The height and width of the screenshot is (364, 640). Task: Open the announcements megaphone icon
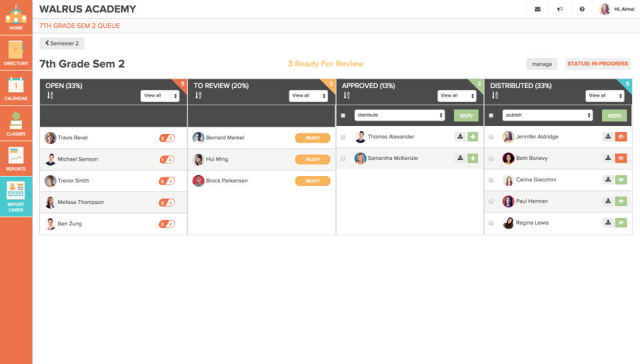[x=560, y=9]
